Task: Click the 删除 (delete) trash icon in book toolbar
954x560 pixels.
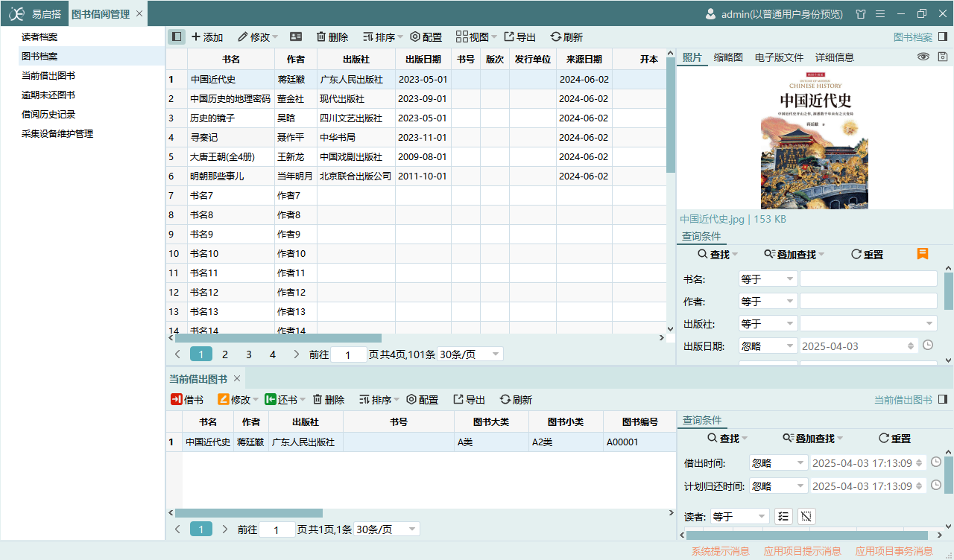Action: coord(332,36)
